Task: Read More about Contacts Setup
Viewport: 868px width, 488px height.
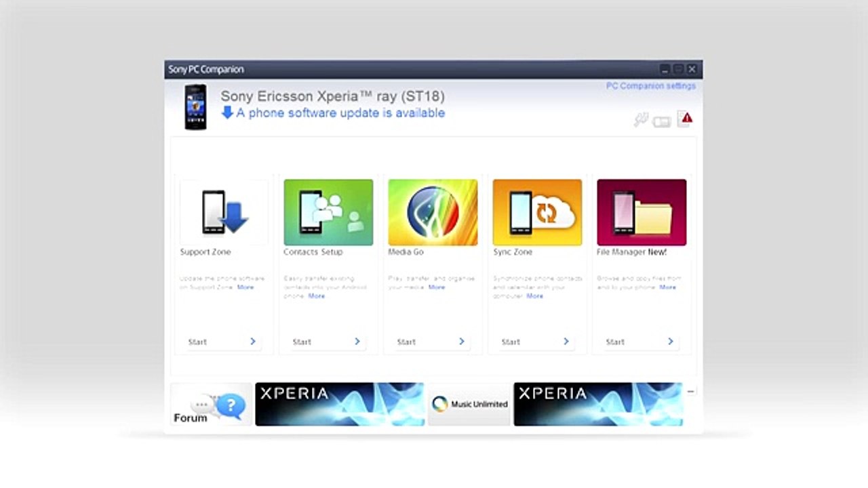Action: (x=317, y=296)
